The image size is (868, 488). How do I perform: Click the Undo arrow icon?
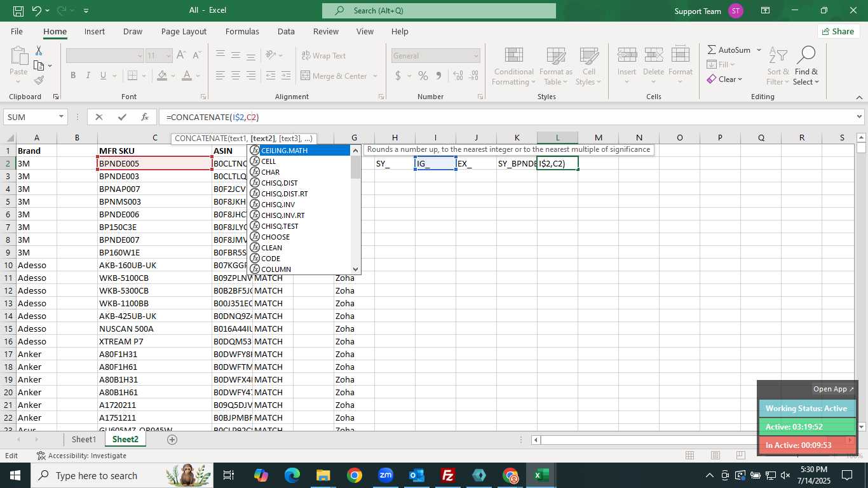click(36, 11)
